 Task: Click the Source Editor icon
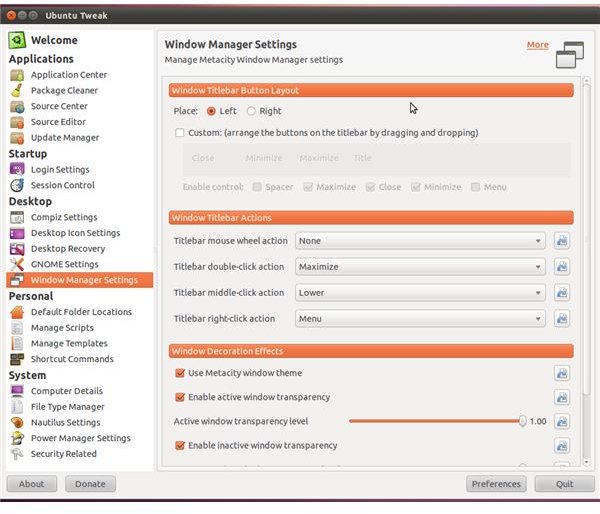tap(17, 122)
